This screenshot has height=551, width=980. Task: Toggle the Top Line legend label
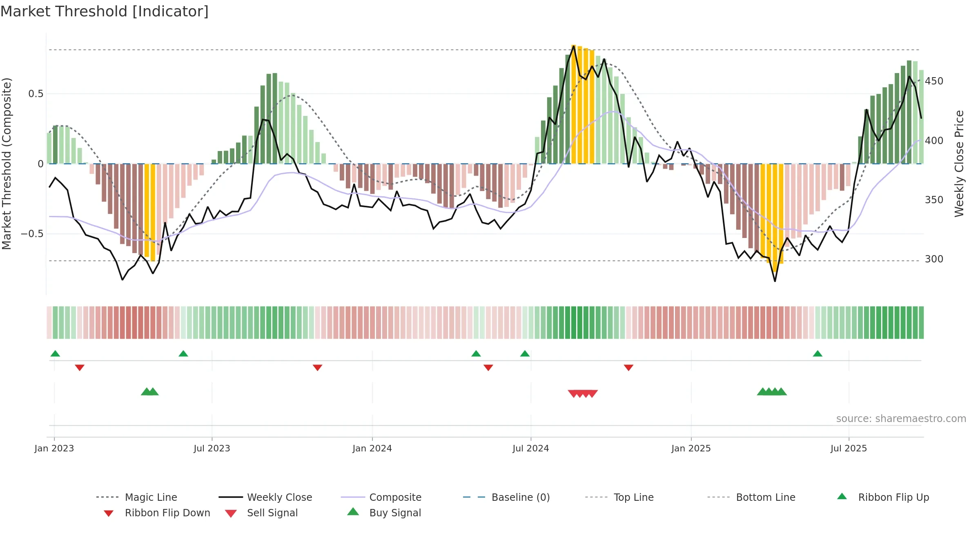(634, 497)
